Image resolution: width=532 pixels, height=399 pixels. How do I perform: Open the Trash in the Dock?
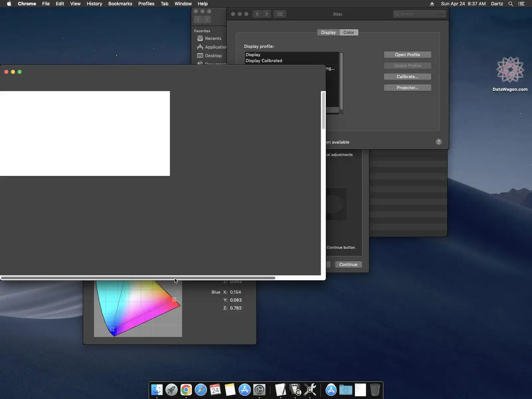pos(375,390)
